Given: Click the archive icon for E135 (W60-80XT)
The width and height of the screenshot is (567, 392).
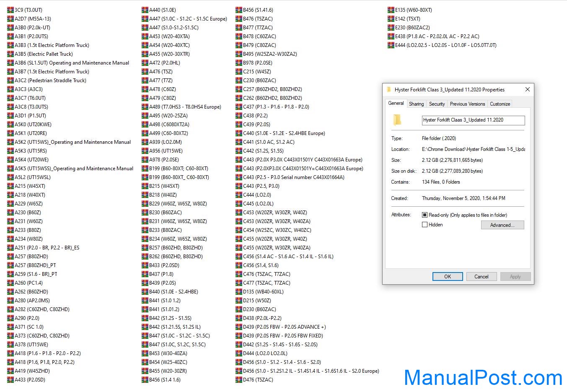Looking at the screenshot, I should (x=391, y=10).
